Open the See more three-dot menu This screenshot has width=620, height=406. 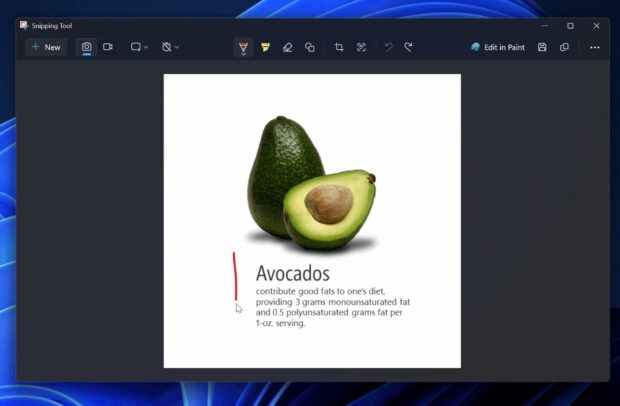594,47
